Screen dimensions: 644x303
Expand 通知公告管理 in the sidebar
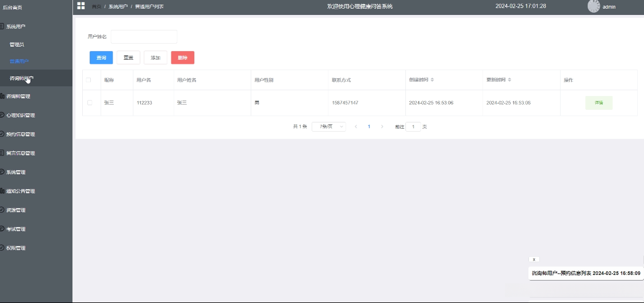(36, 191)
